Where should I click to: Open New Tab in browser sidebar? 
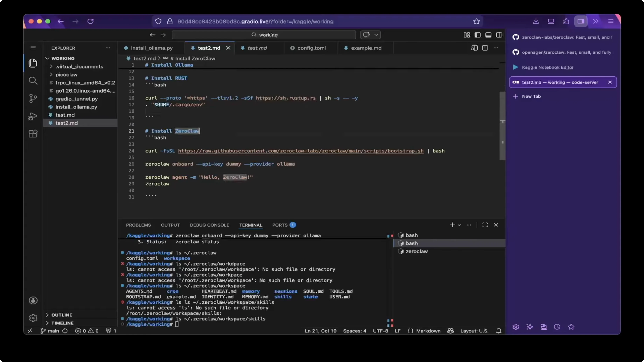(531, 96)
